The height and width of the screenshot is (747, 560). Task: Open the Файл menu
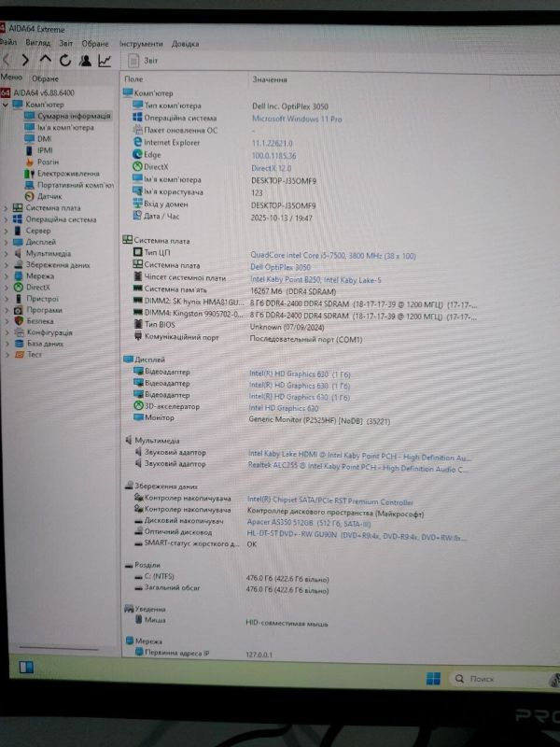tap(8, 42)
